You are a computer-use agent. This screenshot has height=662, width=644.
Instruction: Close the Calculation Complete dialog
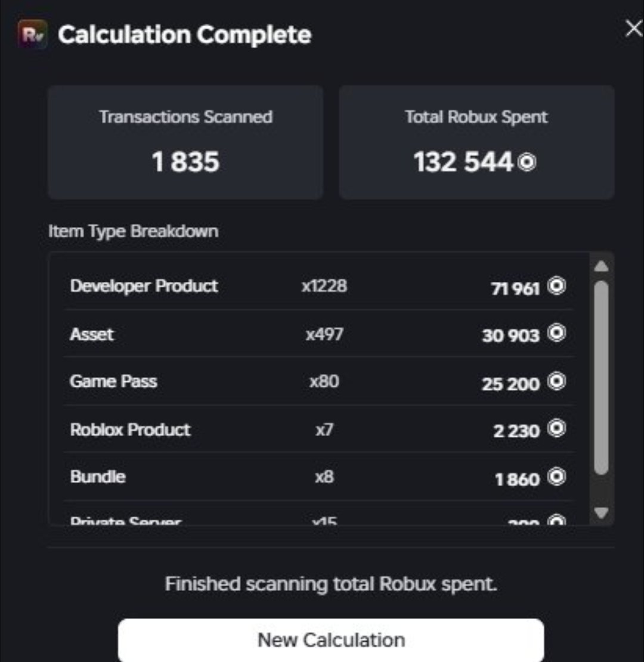coord(634,29)
